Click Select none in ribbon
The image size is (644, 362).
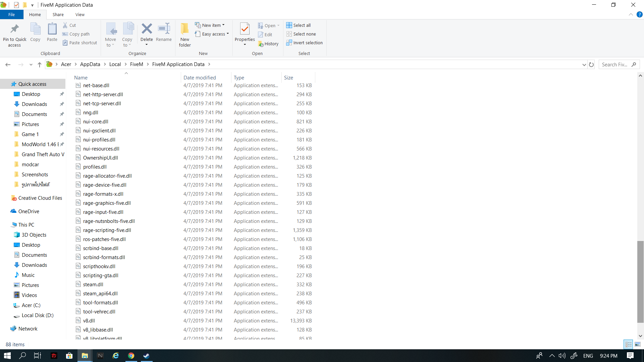301,34
